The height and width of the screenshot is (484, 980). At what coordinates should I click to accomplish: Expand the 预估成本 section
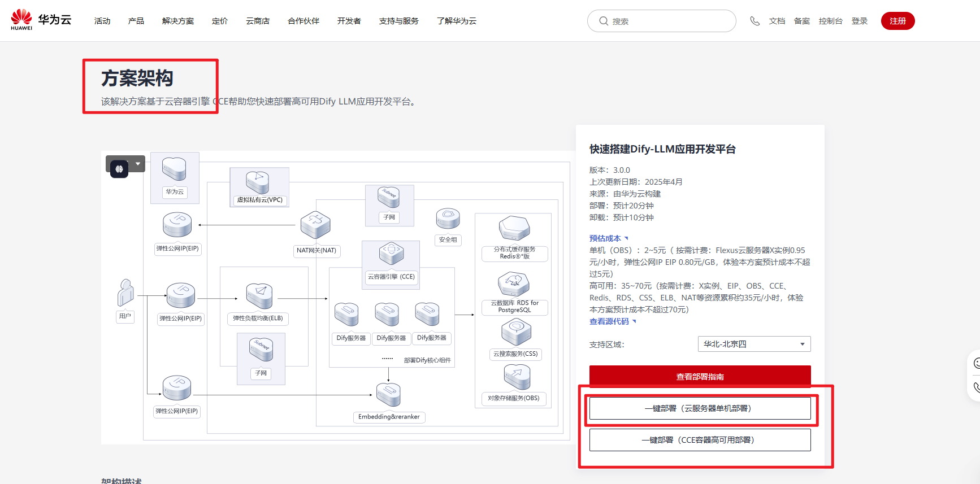pos(609,238)
